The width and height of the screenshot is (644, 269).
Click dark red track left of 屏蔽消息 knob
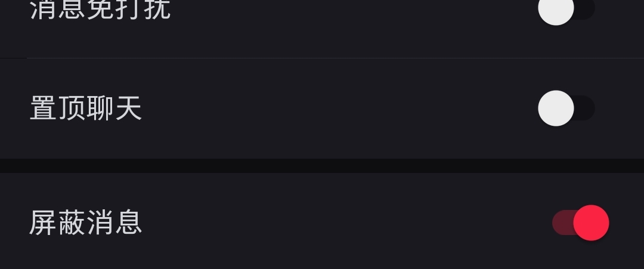(x=562, y=223)
